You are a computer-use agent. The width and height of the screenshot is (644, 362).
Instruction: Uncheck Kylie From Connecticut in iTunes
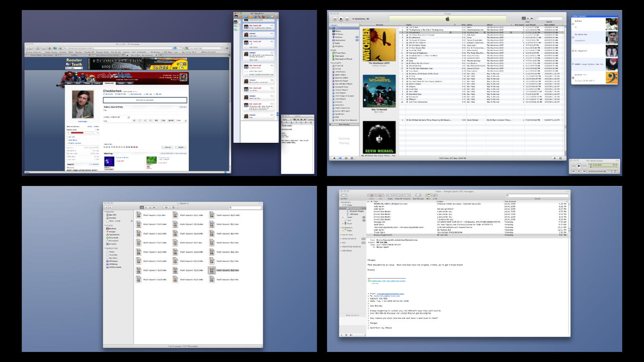click(x=407, y=102)
